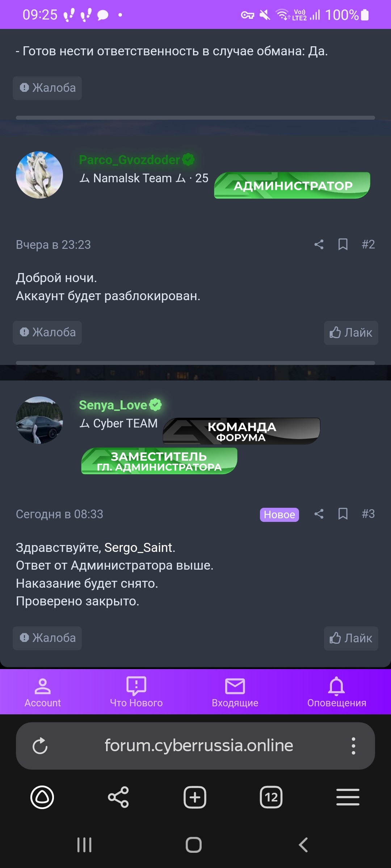Open Parco_Gvozdoder's profile link
391x868 pixels.
point(129,159)
